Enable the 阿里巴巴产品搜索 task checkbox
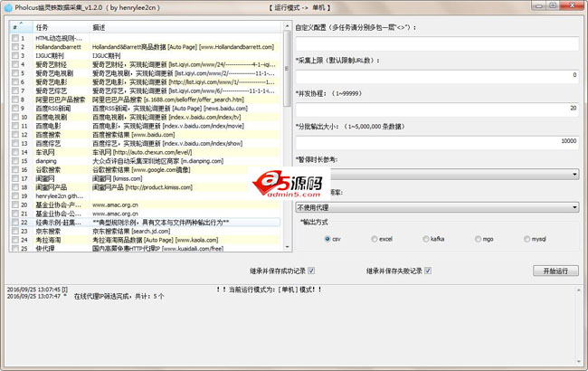The image size is (588, 371). [x=15, y=100]
